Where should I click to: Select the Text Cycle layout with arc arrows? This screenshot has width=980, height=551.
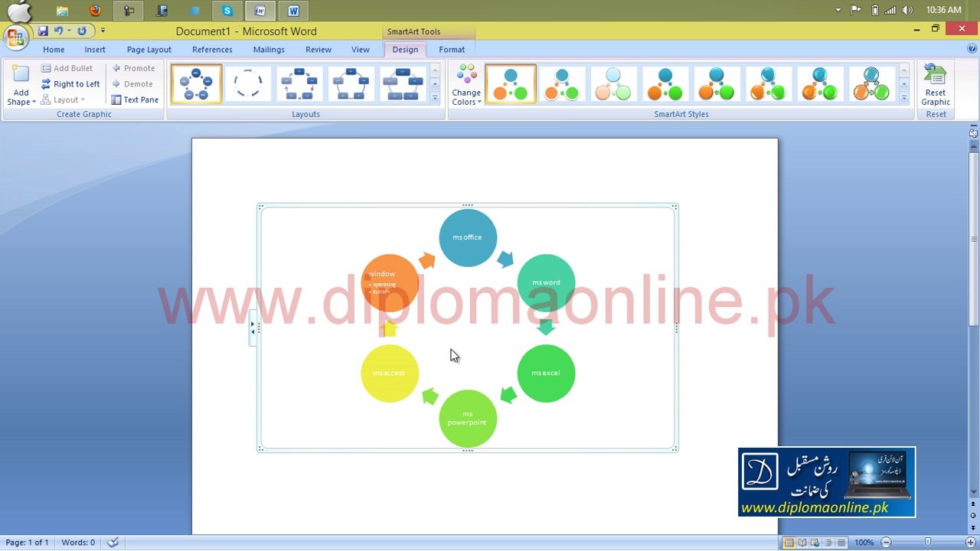248,83
